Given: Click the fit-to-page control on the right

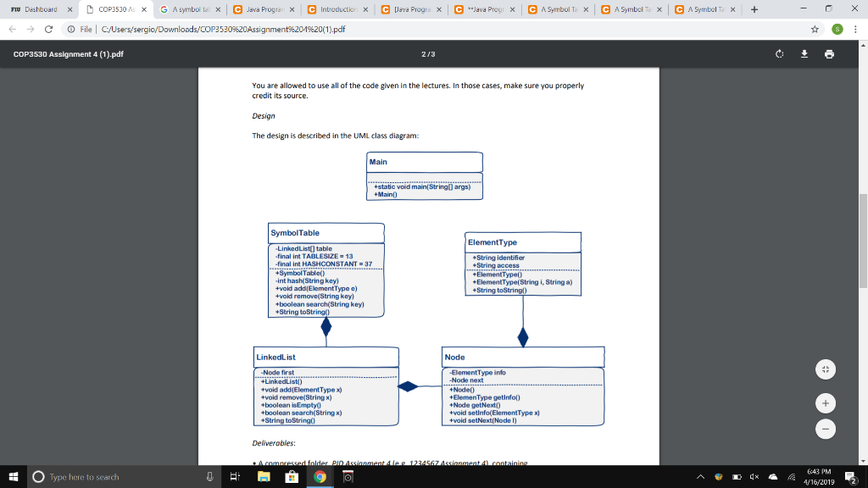Looking at the screenshot, I should point(825,369).
